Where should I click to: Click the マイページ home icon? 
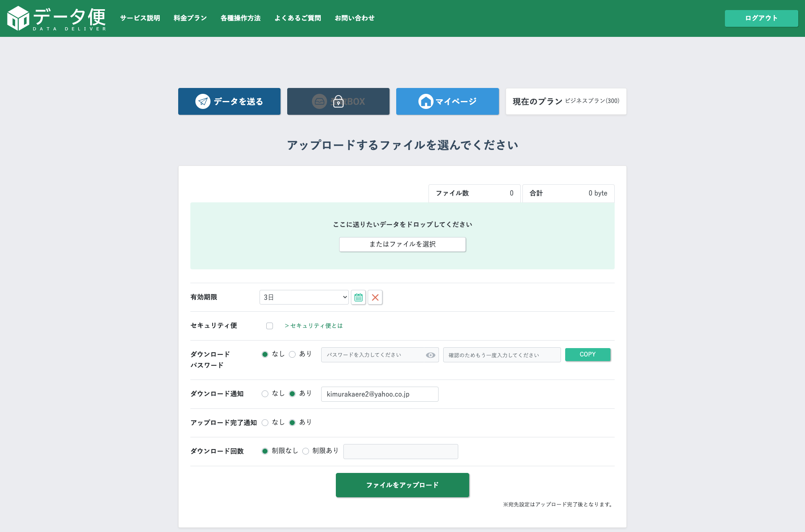coord(426,101)
